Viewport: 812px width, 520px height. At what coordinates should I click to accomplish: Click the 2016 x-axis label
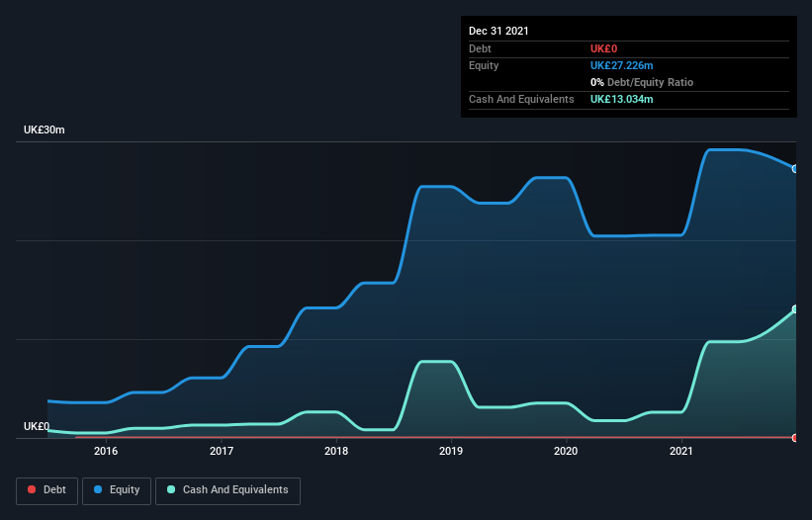[x=106, y=451]
